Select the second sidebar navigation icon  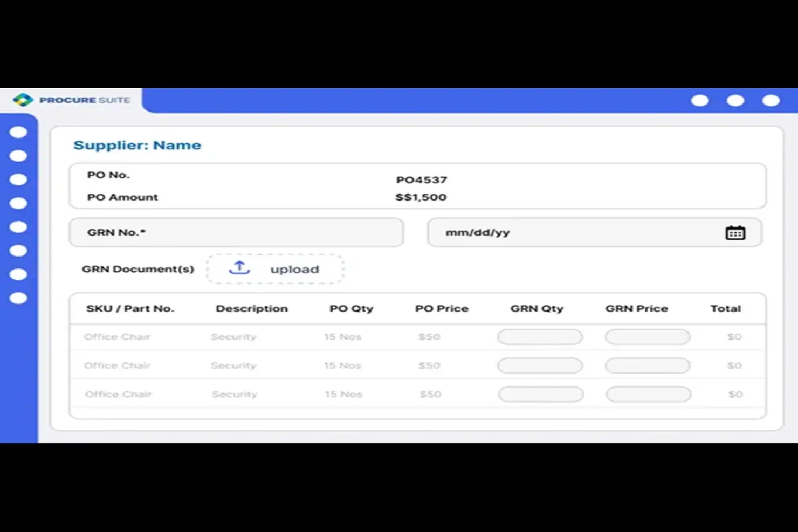19,155
